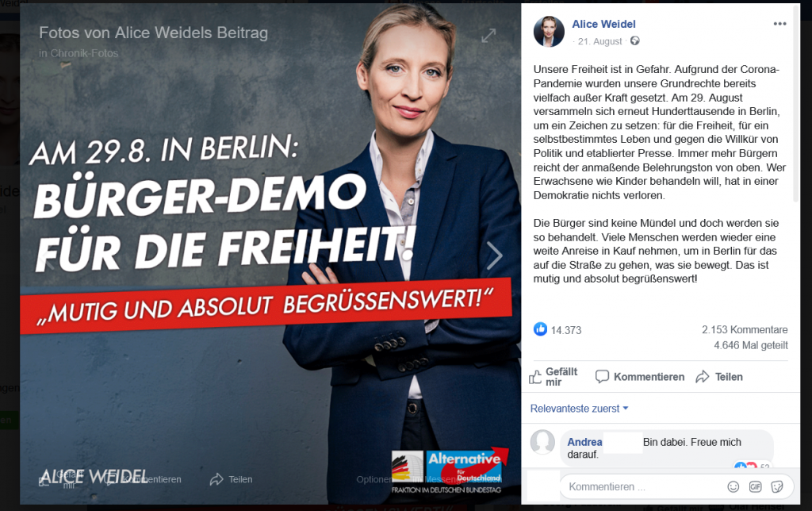Go to next photo with right chevron

tap(494, 255)
